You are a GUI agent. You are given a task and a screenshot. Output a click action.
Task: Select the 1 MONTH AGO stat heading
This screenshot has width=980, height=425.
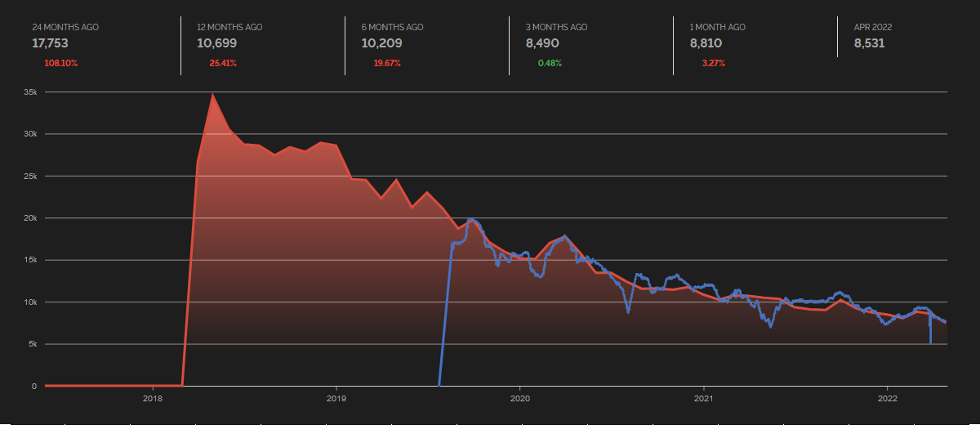point(719,27)
